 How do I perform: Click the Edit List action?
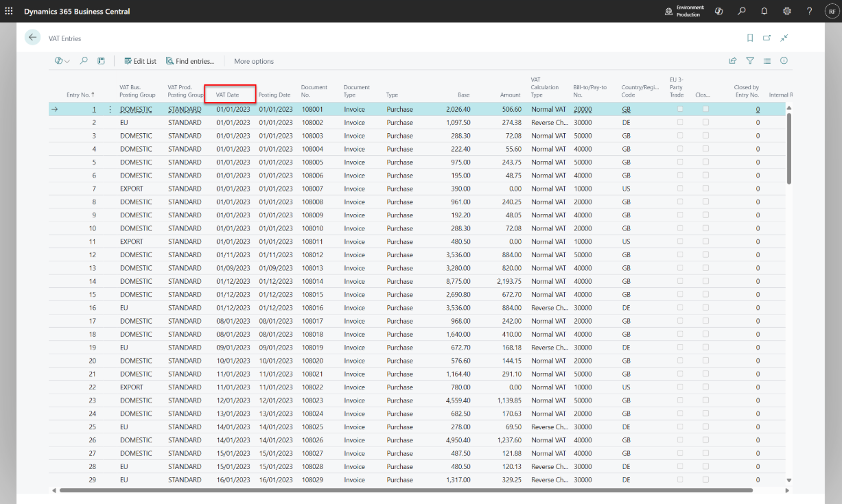coord(140,61)
